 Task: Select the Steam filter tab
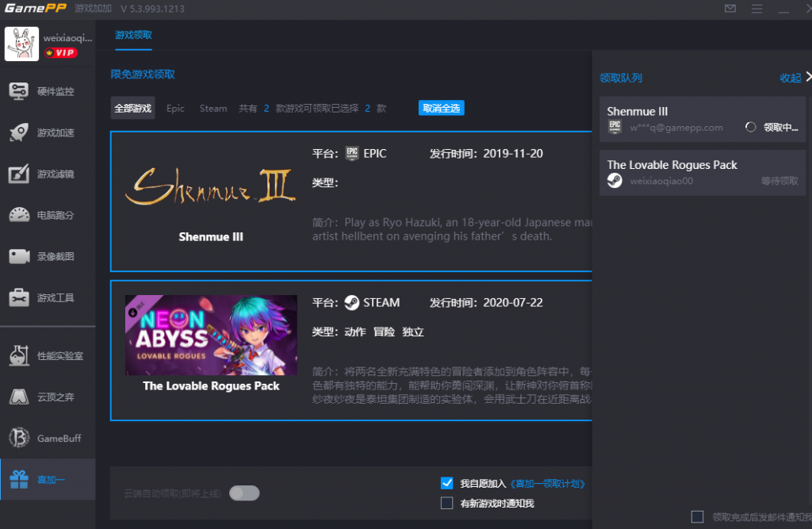click(x=213, y=109)
